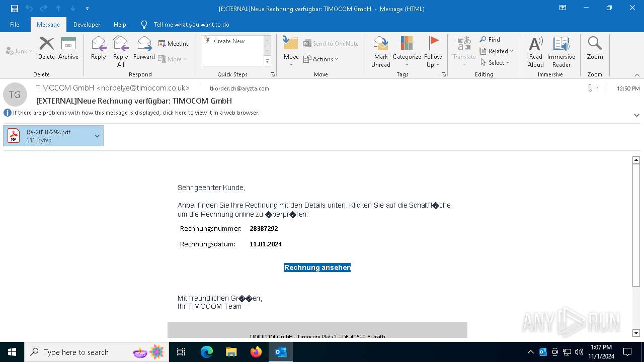
Task: Switch to the Message tab
Action: 48,25
